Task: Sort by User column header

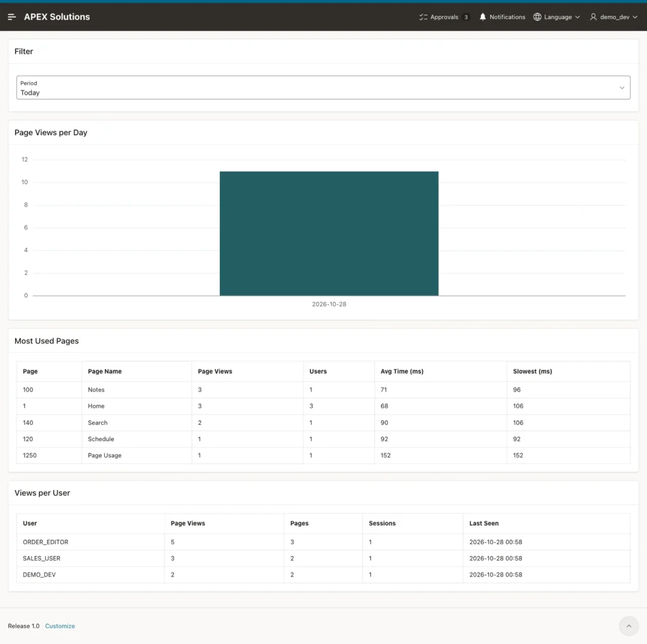Action: point(30,523)
